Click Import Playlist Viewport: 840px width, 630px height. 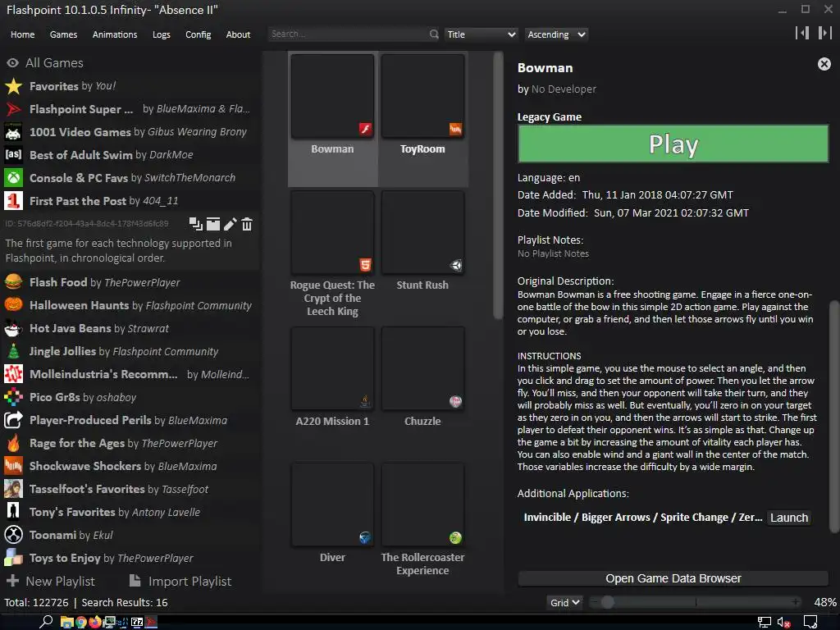(180, 582)
